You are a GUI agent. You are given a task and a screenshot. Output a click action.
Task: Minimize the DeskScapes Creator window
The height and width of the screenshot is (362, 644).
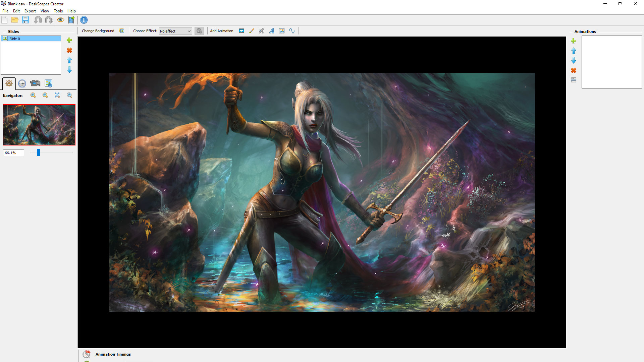[605, 4]
